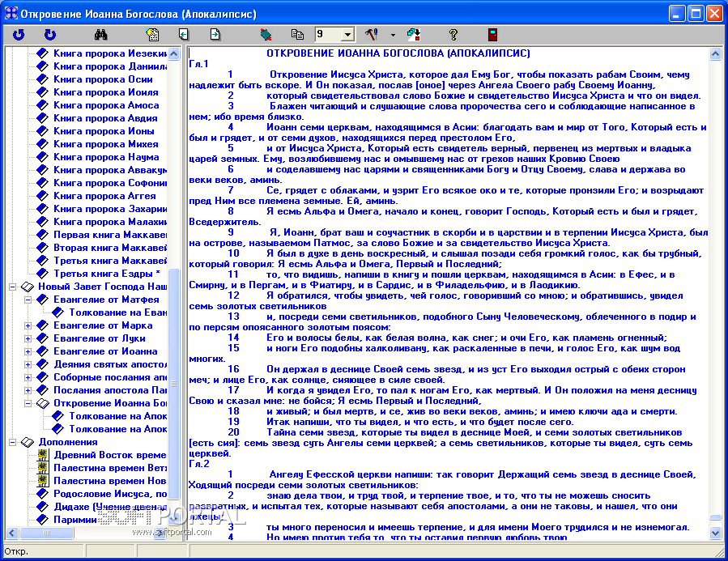Click the notes page toolbar icon
The width and height of the screenshot is (728, 561).
152,34
